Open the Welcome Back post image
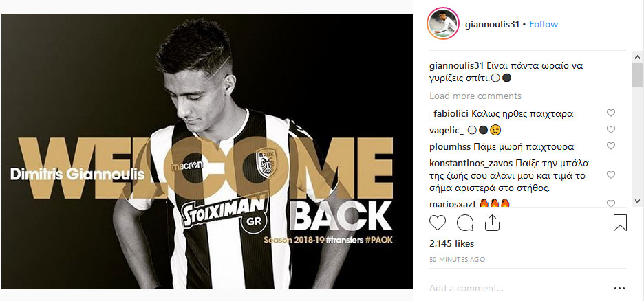Viewport: 644px width, 301px height. (207, 151)
